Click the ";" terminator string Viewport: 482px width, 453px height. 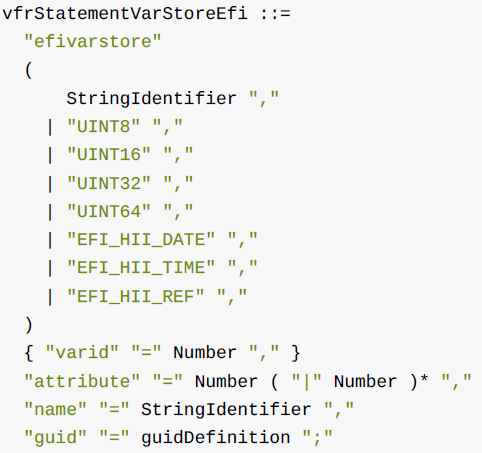[x=317, y=438]
